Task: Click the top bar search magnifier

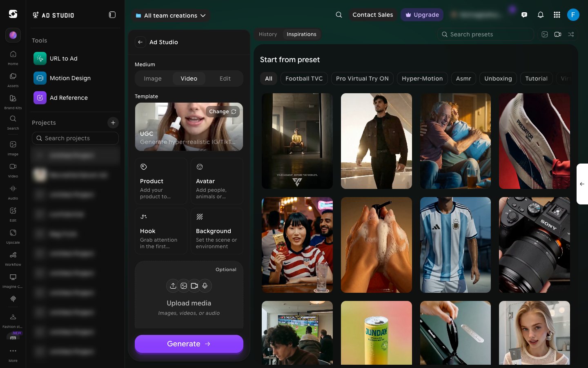Action: 339,15
